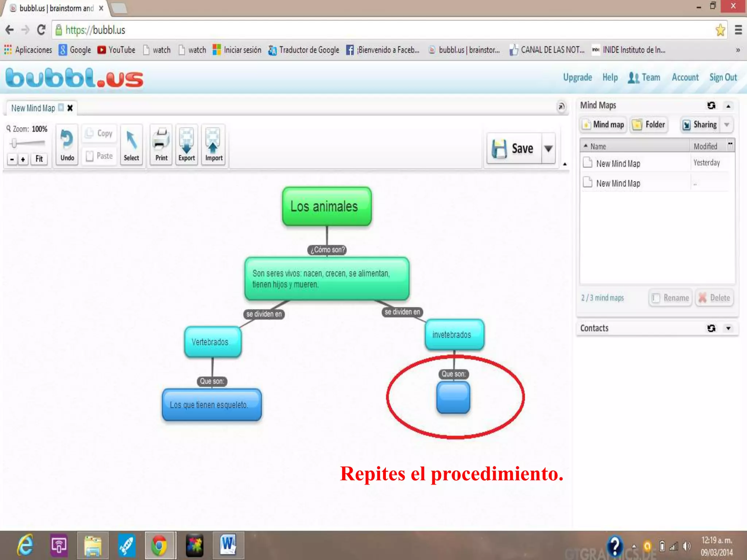
Task: Click the Rename button
Action: pos(671,298)
